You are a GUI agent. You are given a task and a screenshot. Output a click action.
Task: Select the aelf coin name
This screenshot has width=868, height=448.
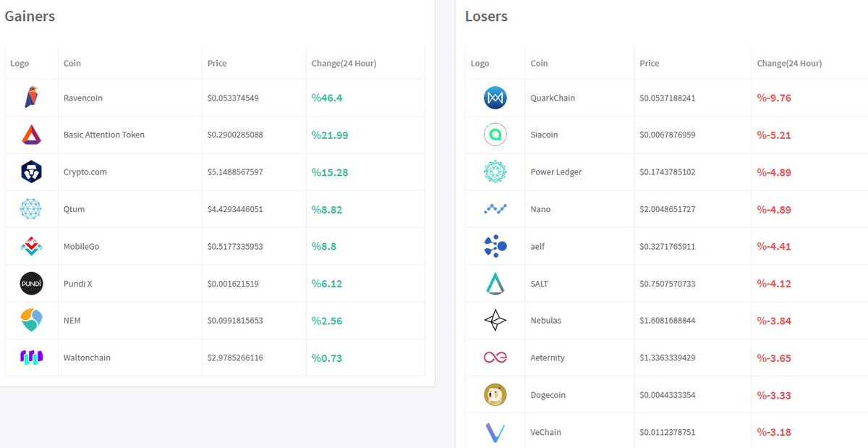(x=537, y=246)
